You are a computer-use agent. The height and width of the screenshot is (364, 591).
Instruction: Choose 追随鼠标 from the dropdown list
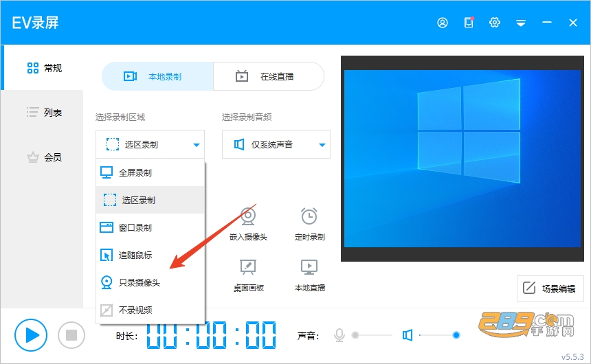[x=150, y=255]
